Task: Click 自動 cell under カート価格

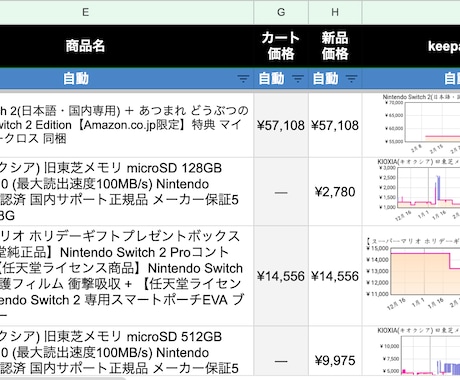Action: click(281, 79)
